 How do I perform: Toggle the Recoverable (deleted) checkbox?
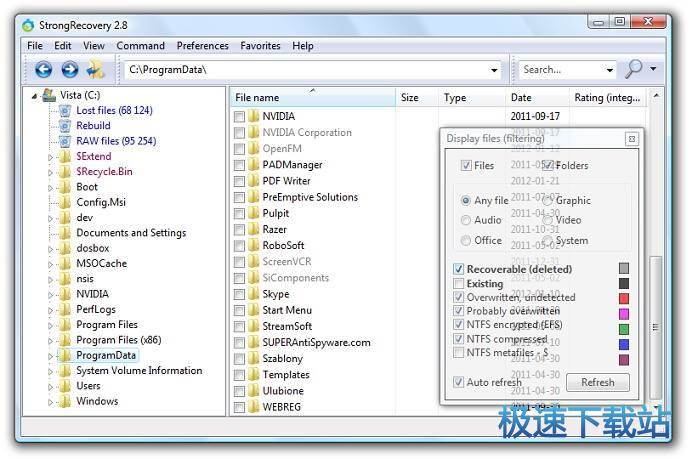click(459, 269)
